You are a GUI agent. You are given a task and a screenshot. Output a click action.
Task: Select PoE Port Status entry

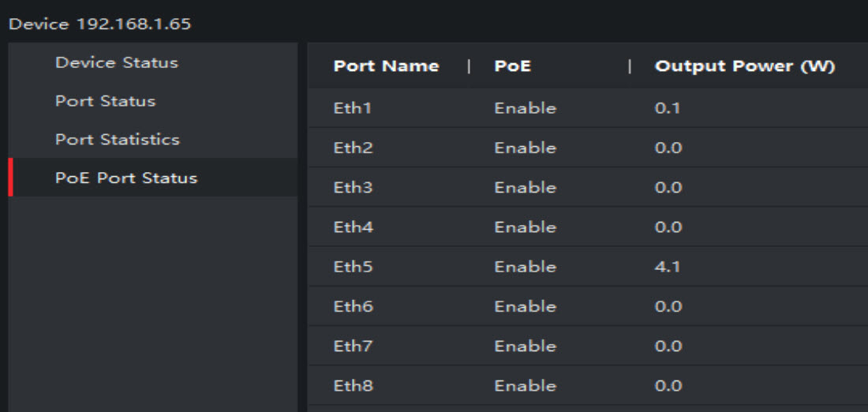[x=126, y=178]
